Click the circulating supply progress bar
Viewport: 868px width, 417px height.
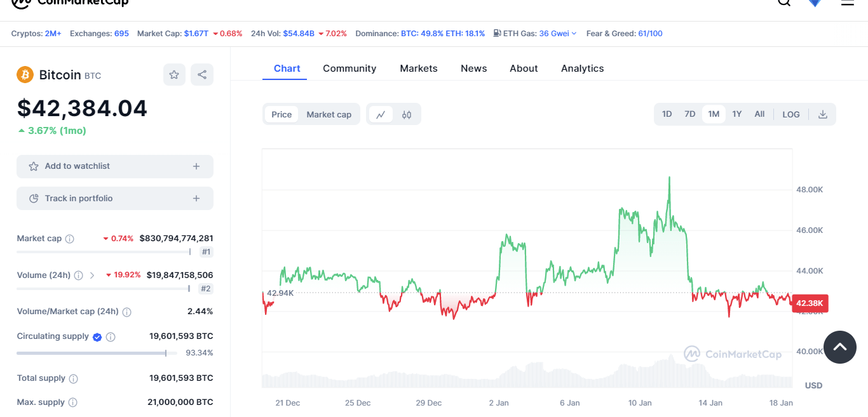point(97,353)
